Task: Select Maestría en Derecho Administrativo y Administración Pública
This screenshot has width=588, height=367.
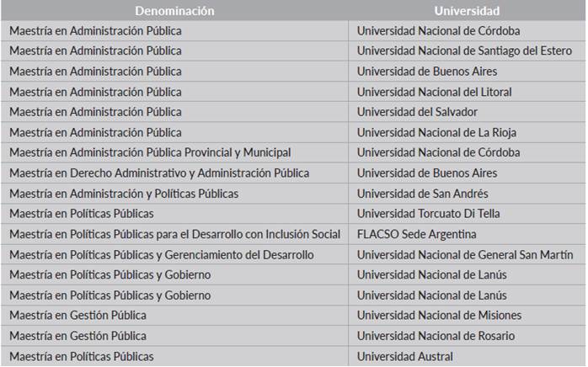Action: click(159, 173)
